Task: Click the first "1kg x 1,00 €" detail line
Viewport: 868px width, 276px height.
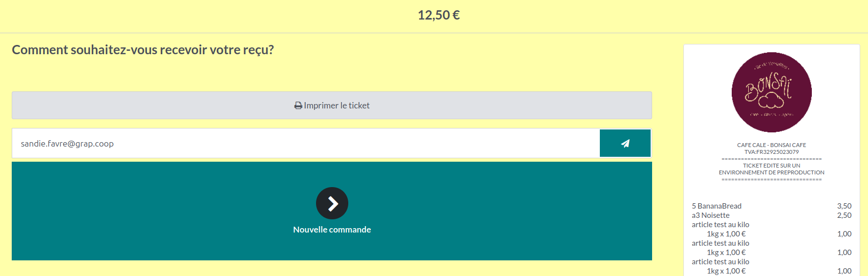Action: pyautogui.click(x=726, y=234)
